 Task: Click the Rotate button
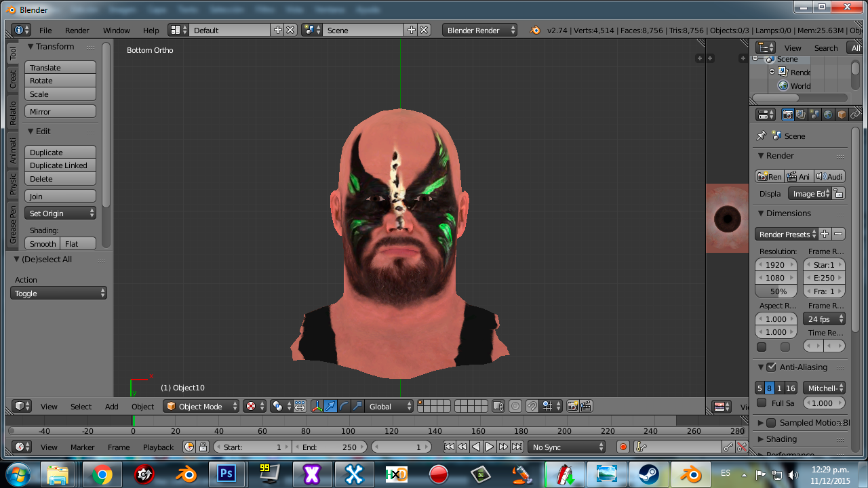click(x=60, y=81)
